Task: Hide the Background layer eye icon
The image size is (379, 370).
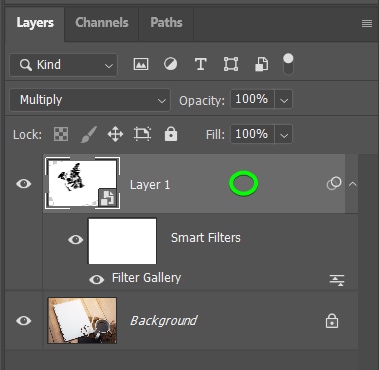Action: [24, 321]
